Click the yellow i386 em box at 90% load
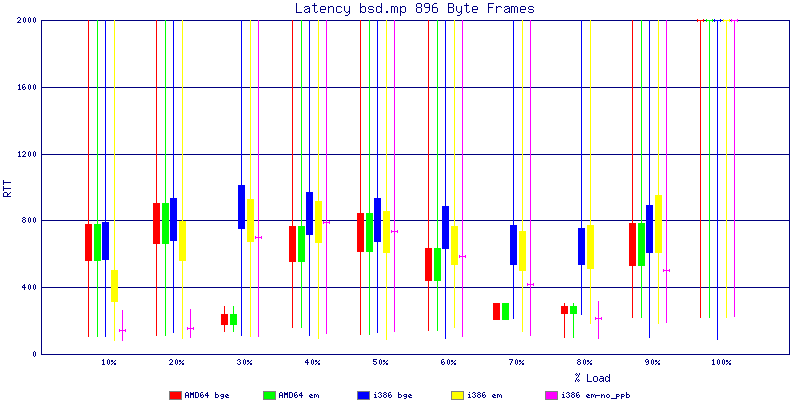This screenshot has width=800, height=400. click(658, 224)
